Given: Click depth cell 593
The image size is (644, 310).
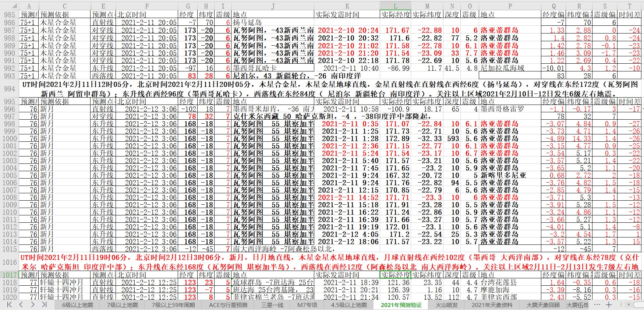Looking at the screenshot, I should (x=452, y=138).
